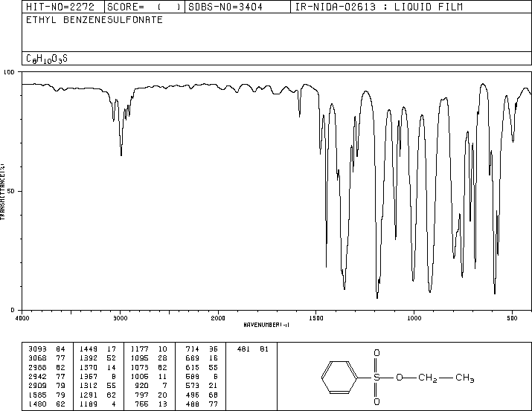Select peak entry 1073 in the table
Viewport: 532px width, 411px height.
click(139, 367)
